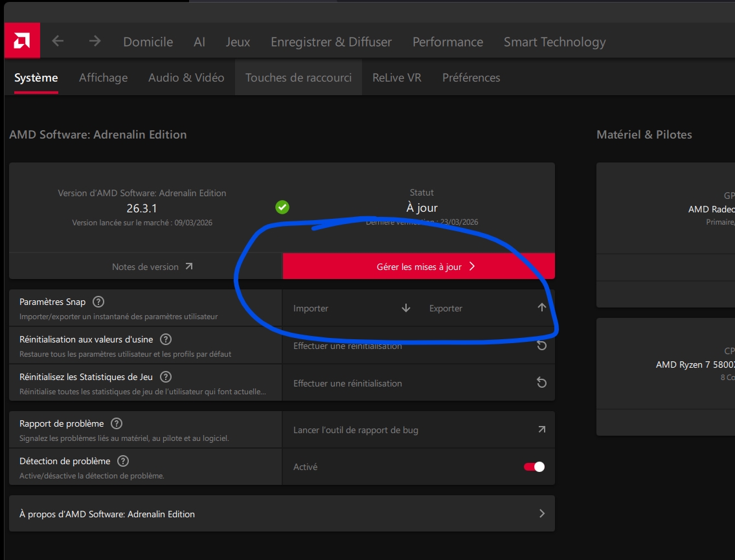Screen dimensions: 735x560
Task: Click the AMD logo icon
Action: coord(22,41)
